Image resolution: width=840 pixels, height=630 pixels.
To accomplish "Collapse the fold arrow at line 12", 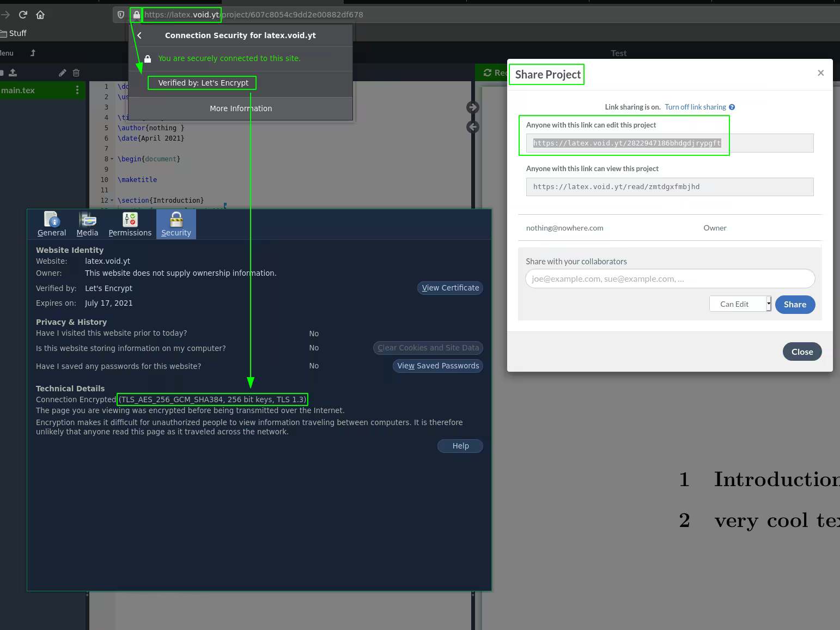I will click(112, 201).
